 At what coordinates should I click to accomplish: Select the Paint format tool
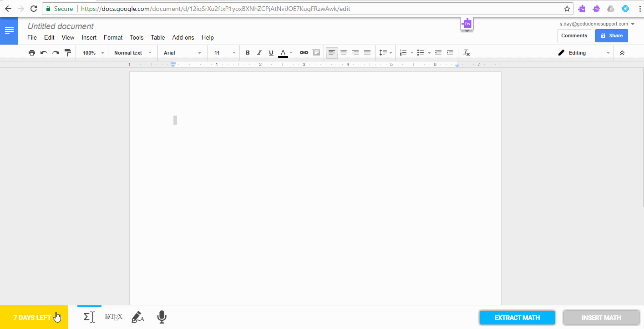coord(68,53)
